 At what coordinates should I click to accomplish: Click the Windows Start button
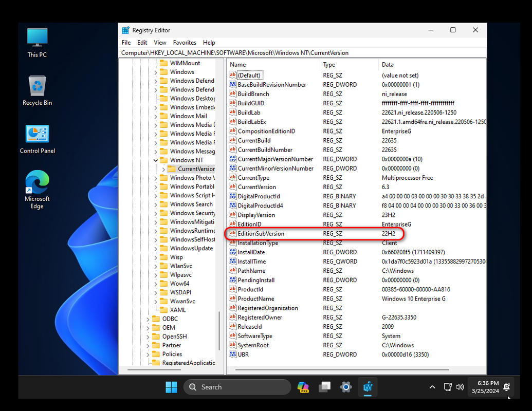tap(171, 387)
